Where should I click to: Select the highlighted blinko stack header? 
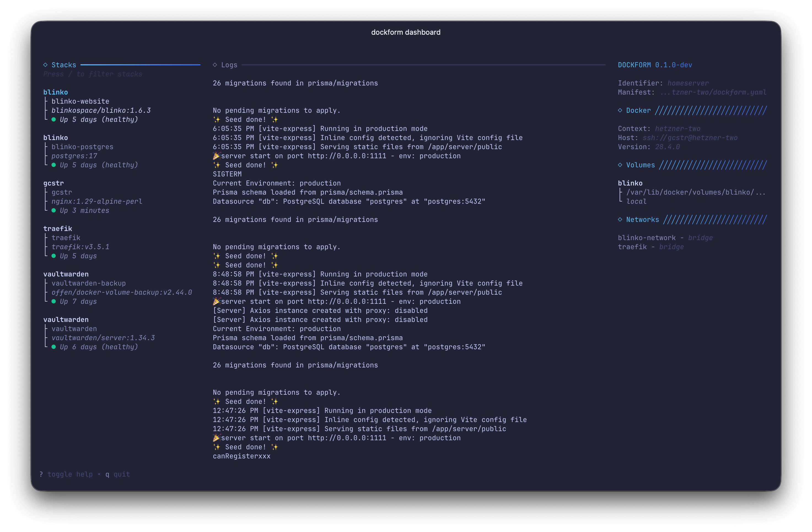(56, 92)
